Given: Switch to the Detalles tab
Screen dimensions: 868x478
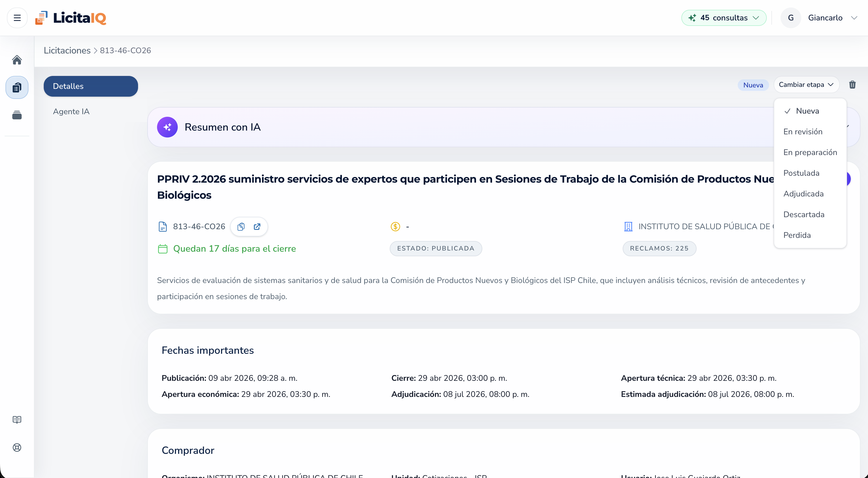Looking at the screenshot, I should [91, 86].
